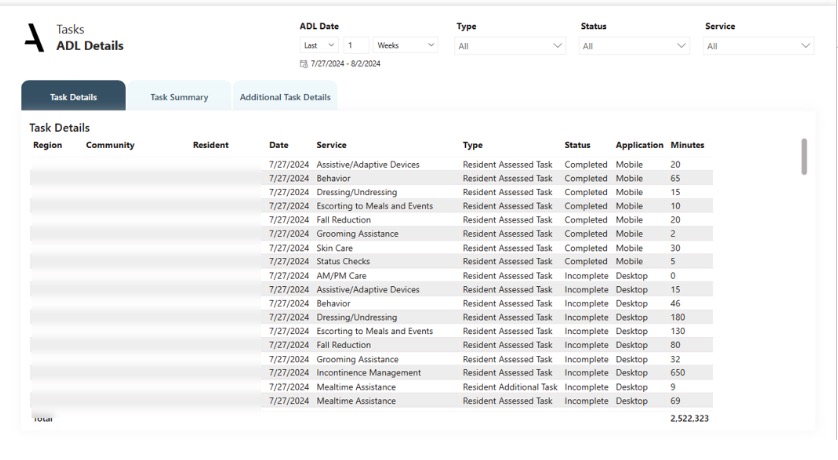Click the minutes value 130

click(x=678, y=331)
